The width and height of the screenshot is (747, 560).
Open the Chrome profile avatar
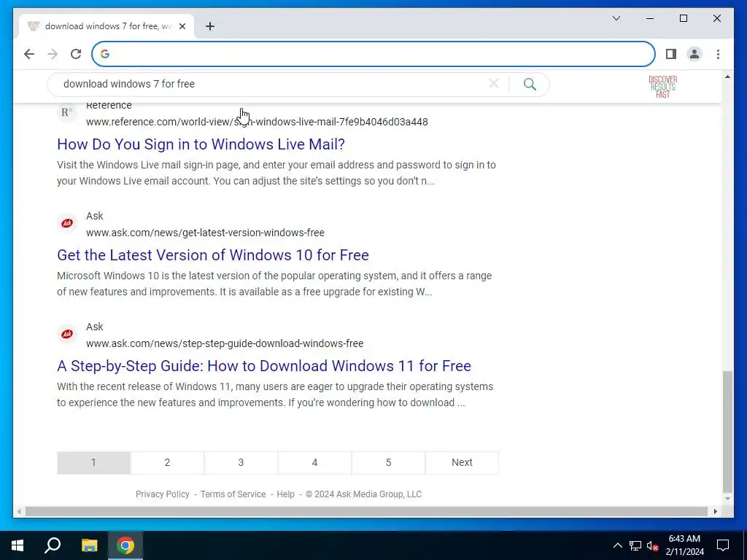[x=694, y=54]
